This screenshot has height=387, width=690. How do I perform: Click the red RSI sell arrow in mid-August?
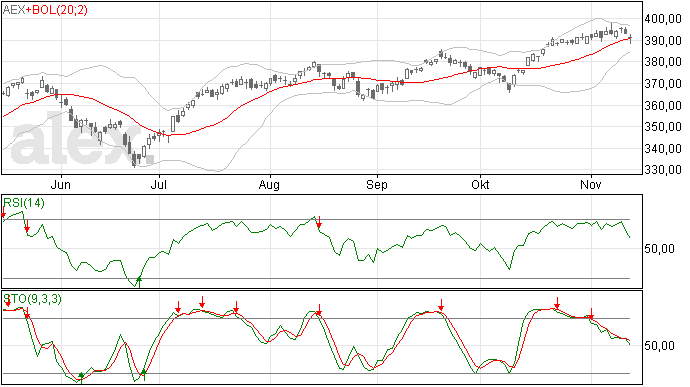(319, 222)
